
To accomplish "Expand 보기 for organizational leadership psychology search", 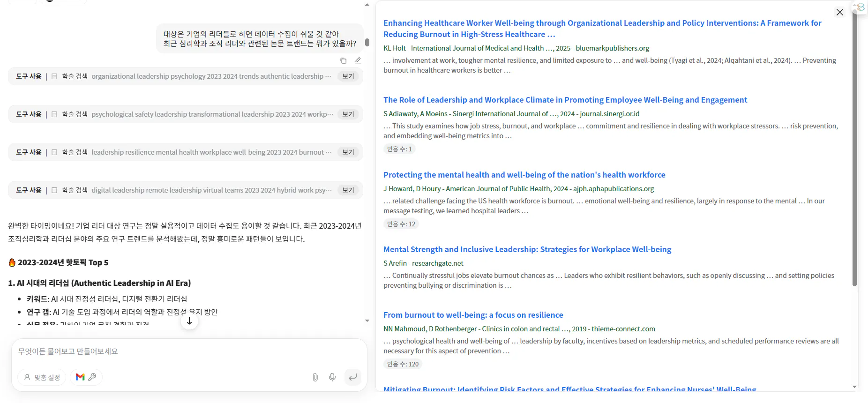I will tap(348, 76).
